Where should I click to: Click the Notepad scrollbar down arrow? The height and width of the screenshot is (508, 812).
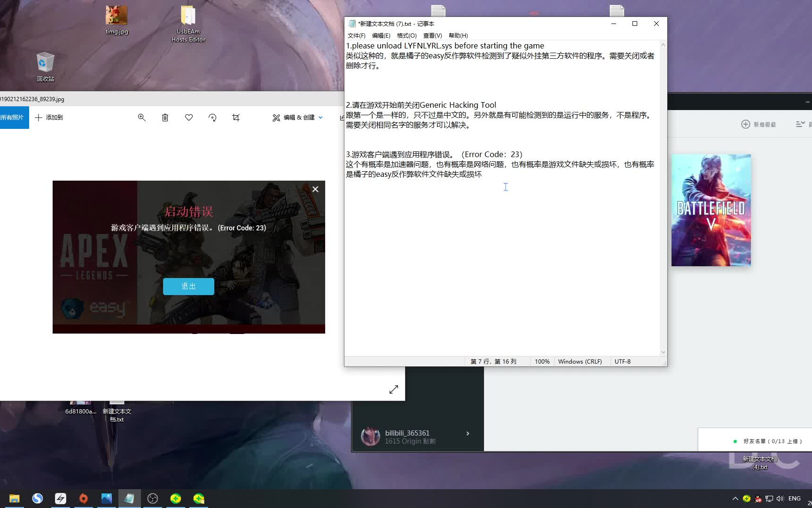pyautogui.click(x=663, y=352)
